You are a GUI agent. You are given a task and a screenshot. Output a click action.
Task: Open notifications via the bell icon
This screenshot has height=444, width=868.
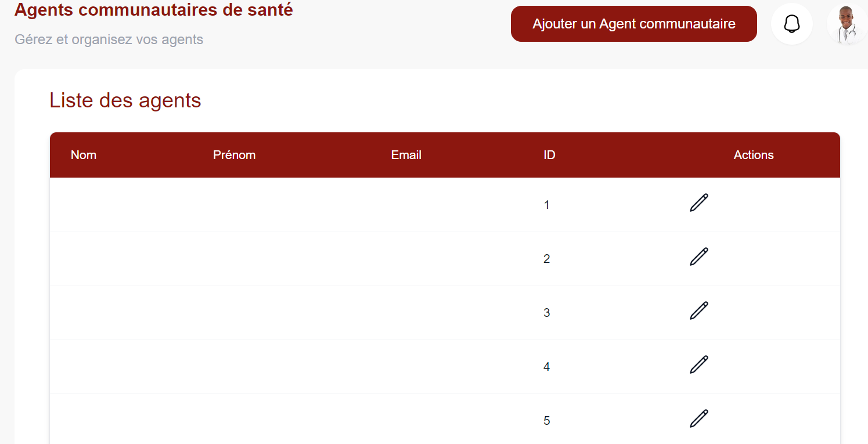791,24
